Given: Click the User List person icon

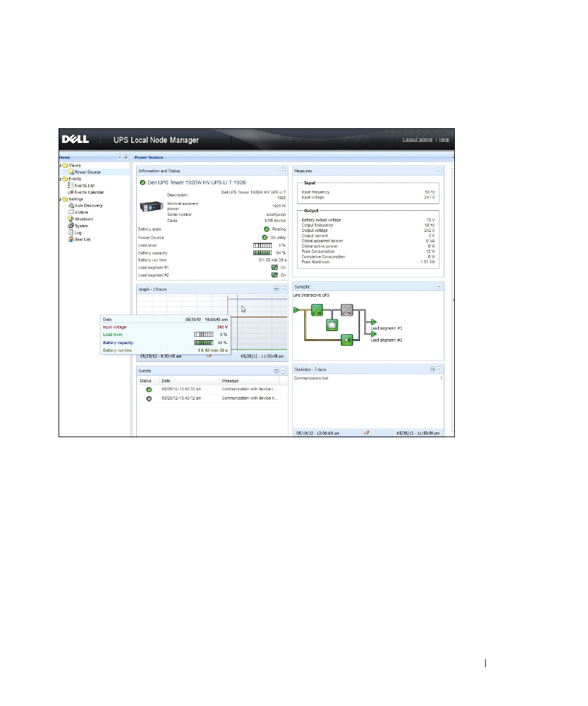Looking at the screenshot, I should (71, 239).
